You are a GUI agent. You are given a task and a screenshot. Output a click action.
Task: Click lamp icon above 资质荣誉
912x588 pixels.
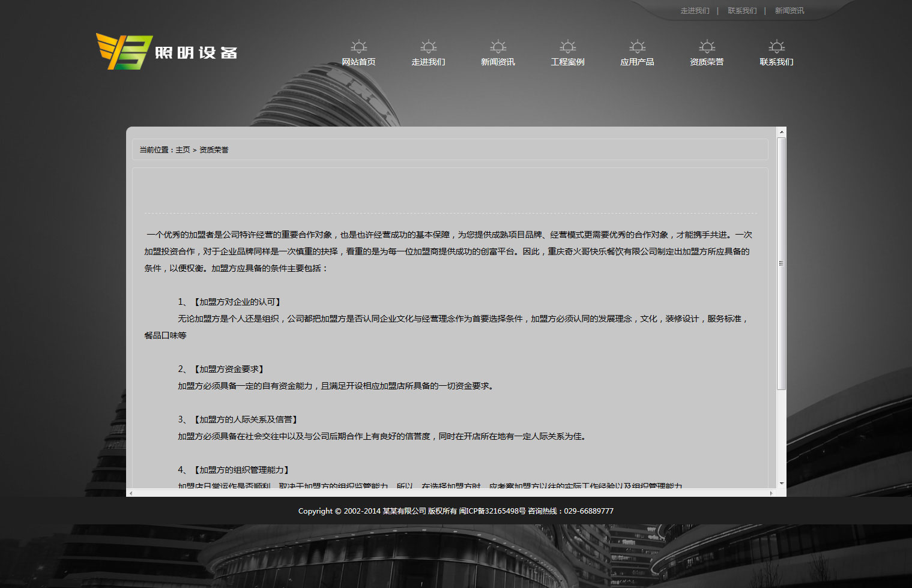707,47
